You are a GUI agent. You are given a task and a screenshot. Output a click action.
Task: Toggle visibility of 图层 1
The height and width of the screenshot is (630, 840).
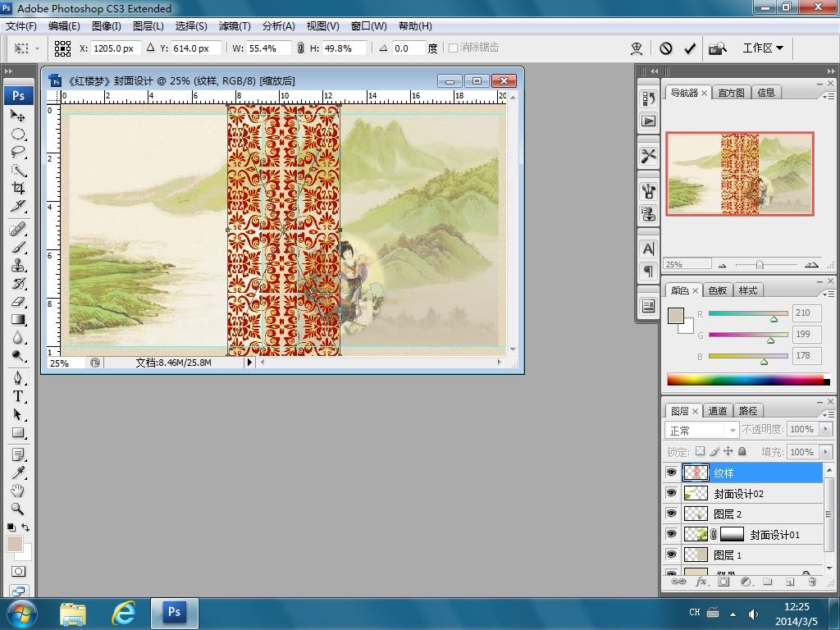click(671, 554)
